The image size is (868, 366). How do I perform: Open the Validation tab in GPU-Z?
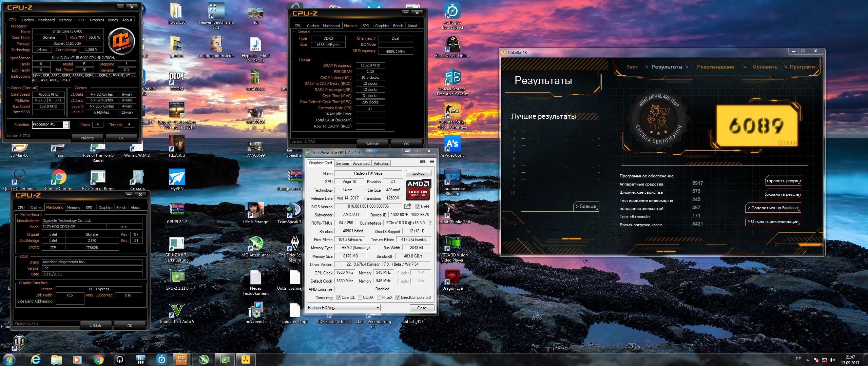[x=381, y=163]
